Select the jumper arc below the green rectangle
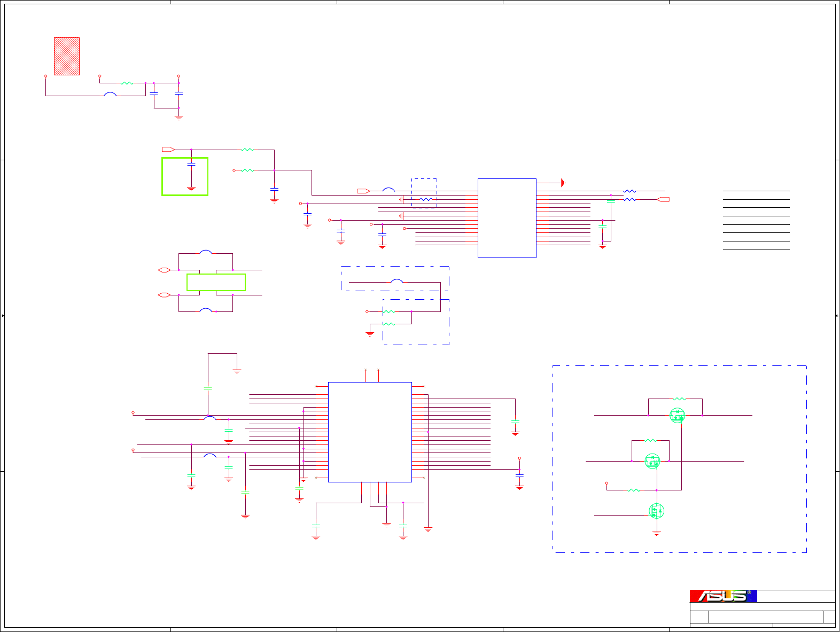 pyautogui.click(x=206, y=309)
